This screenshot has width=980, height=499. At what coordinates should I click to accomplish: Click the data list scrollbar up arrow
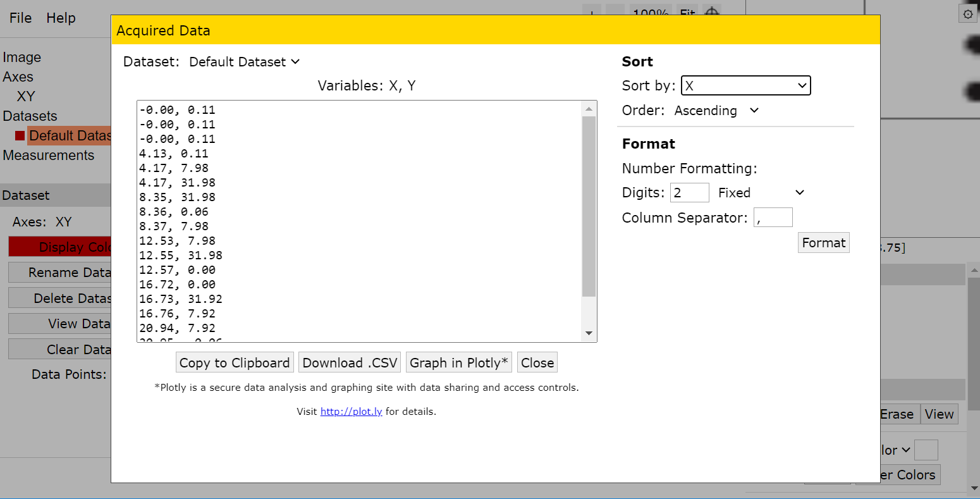coord(589,109)
